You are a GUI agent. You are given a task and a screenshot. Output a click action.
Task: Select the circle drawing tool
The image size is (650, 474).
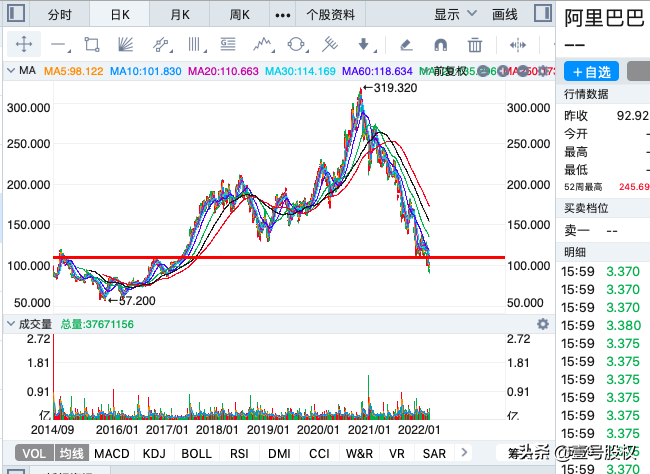tap(296, 44)
